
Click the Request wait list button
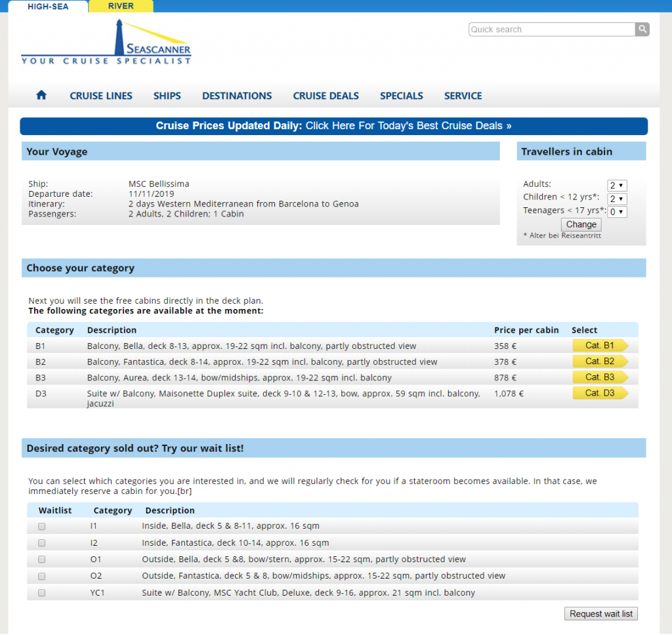pos(601,613)
